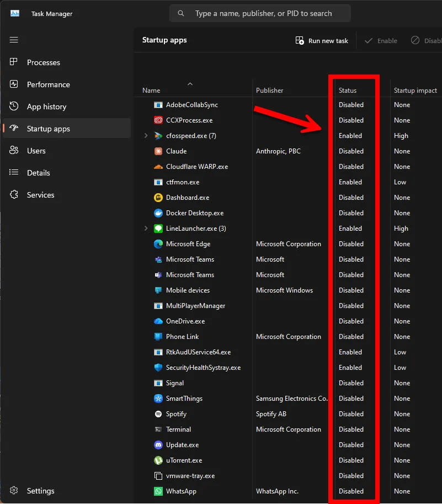442x504 pixels.
Task: Open the Details page
Action: pyautogui.click(x=67, y=173)
